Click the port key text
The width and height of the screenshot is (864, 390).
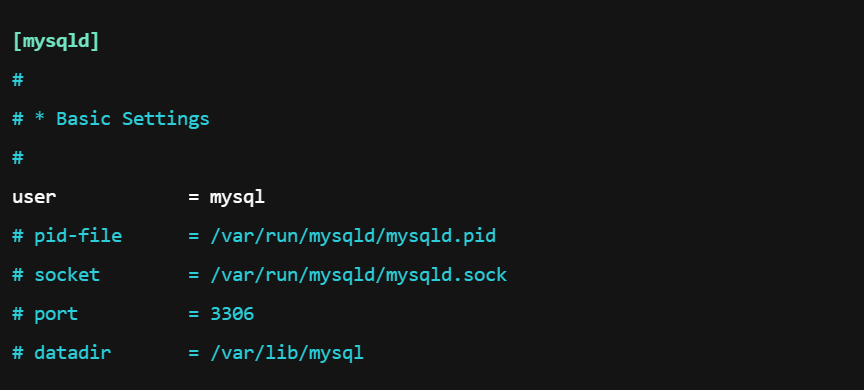click(56, 315)
